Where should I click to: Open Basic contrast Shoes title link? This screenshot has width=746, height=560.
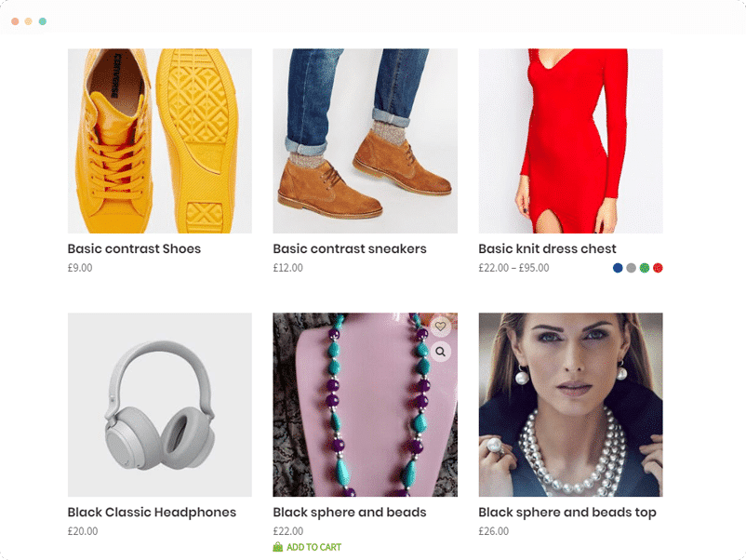(134, 248)
